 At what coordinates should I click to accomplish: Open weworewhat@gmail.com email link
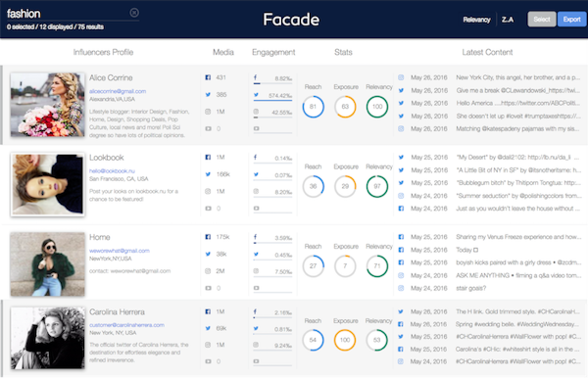(120, 251)
